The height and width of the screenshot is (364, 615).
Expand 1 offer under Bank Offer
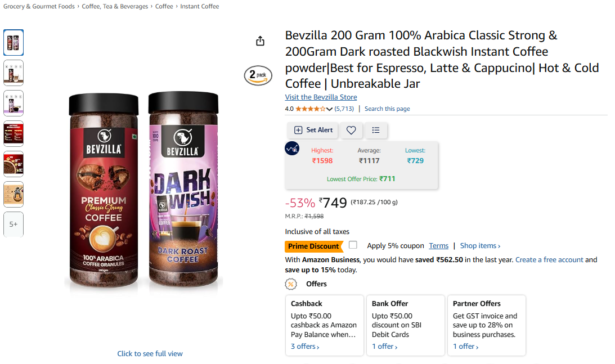[384, 347]
